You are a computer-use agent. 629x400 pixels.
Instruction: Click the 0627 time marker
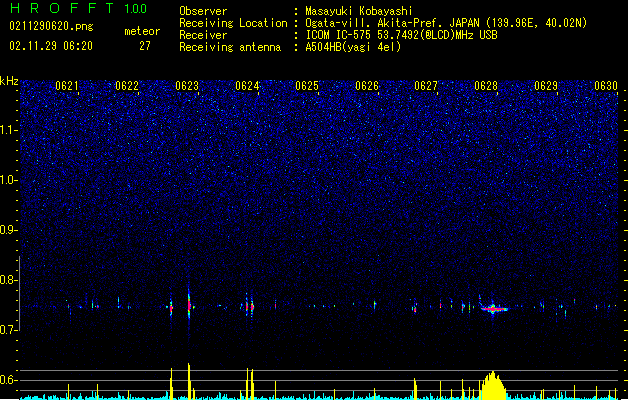tap(426, 86)
